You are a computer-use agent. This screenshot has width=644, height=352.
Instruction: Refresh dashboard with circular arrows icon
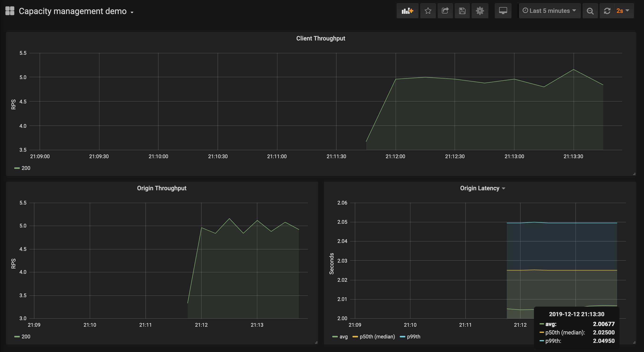click(x=607, y=11)
